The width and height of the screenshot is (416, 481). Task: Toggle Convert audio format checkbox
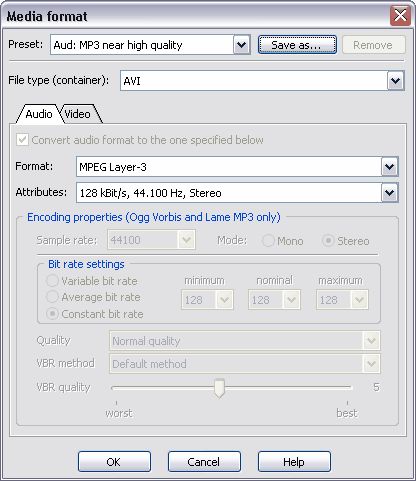tap(22, 140)
